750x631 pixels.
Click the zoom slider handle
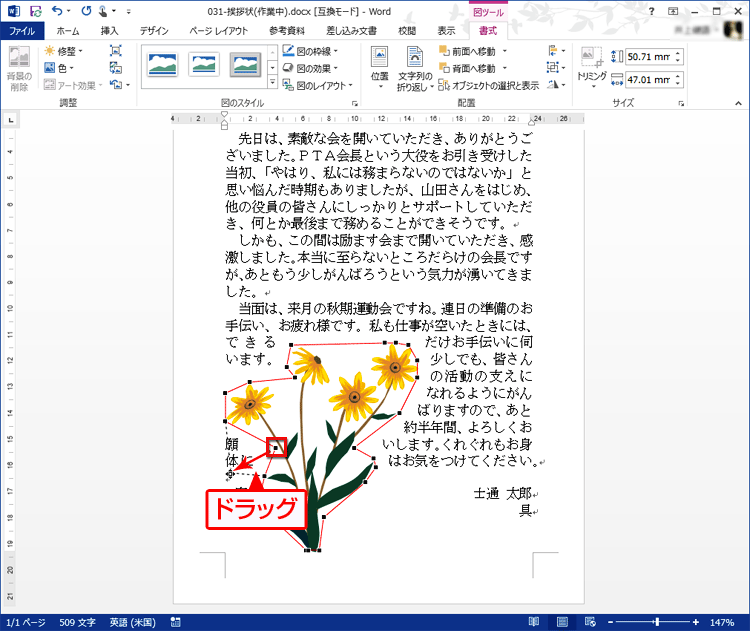[x=657, y=622]
